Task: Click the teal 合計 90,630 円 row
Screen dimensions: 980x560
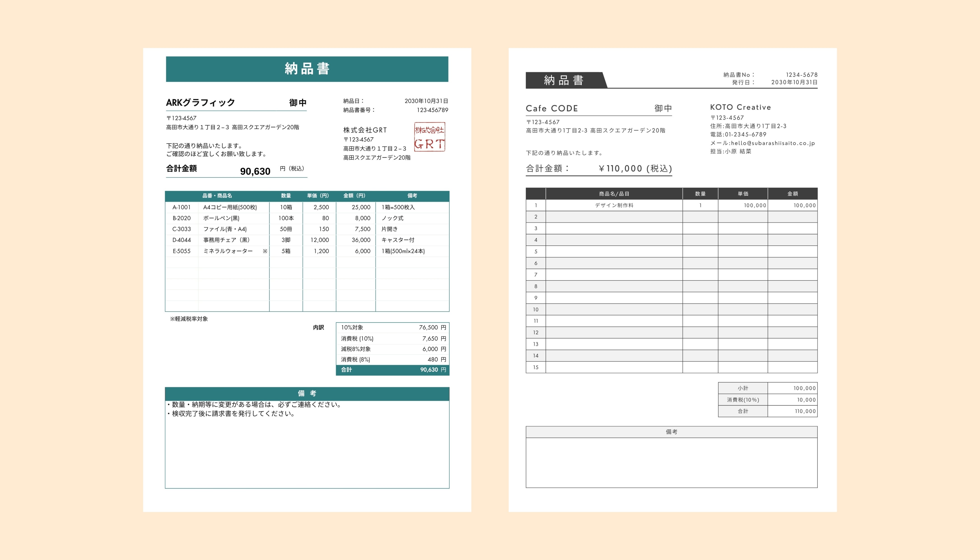Action: pyautogui.click(x=393, y=370)
